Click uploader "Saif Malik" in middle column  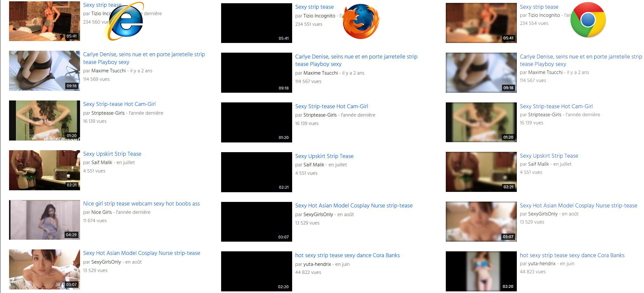tap(313, 164)
